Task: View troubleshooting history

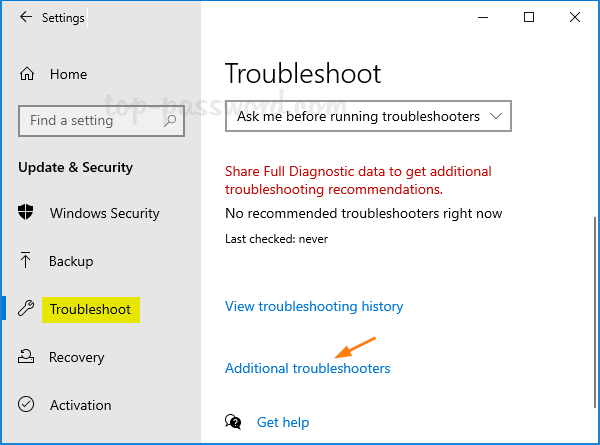Action: tap(314, 306)
